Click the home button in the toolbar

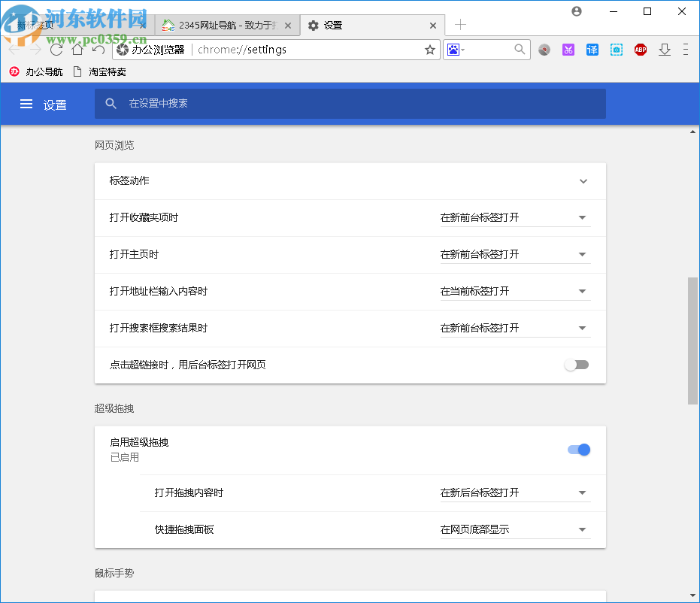coord(77,50)
